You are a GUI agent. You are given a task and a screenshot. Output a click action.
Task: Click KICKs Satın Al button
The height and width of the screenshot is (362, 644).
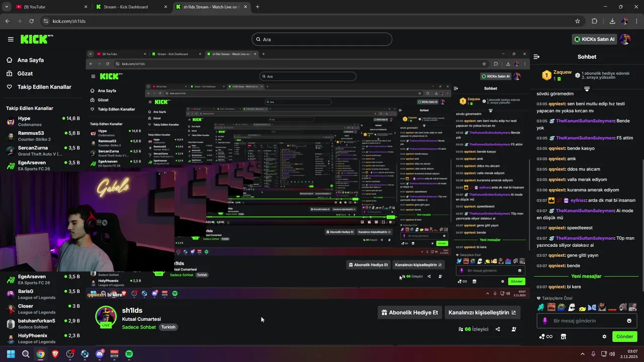(594, 39)
